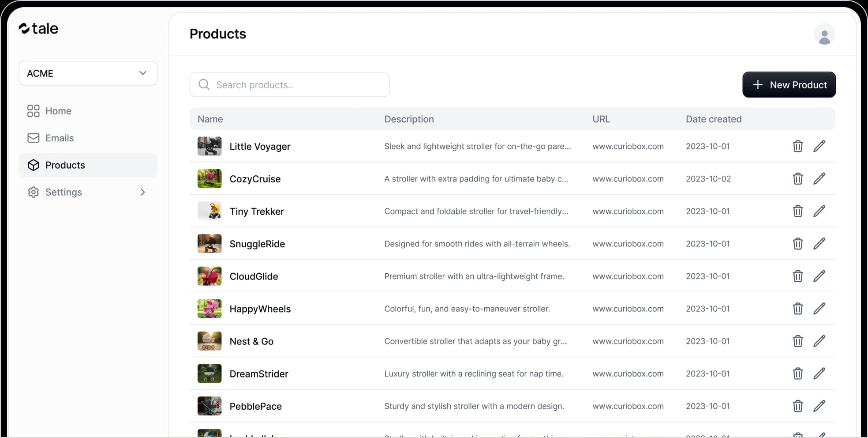868x438 pixels.
Task: Open Nest & Go stroller thumbnail
Action: tap(210, 341)
